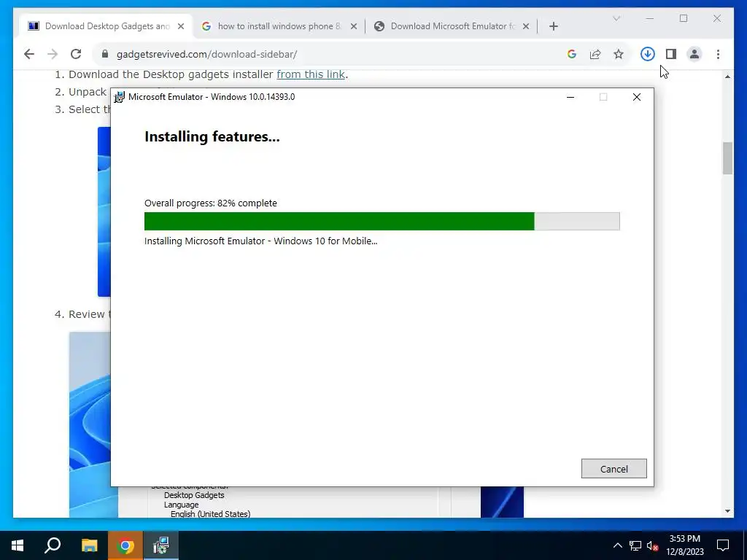The image size is (747, 560).
Task: Go forward in Chrome
Action: 53,54
